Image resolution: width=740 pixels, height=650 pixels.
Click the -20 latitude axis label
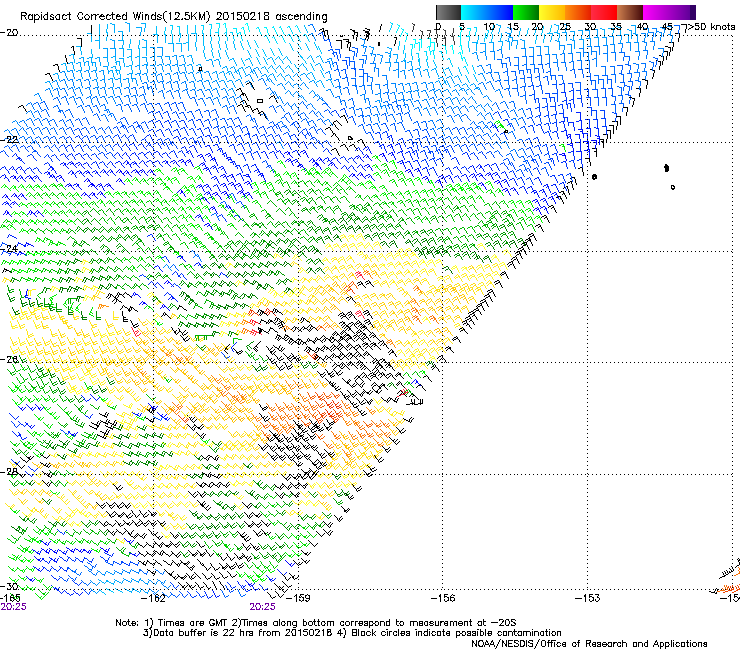9,33
